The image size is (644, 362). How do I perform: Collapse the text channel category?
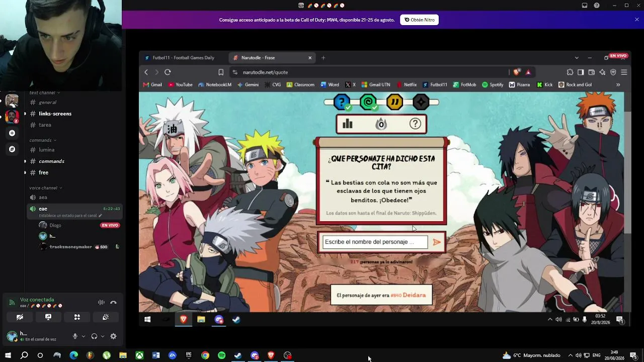[x=44, y=93]
